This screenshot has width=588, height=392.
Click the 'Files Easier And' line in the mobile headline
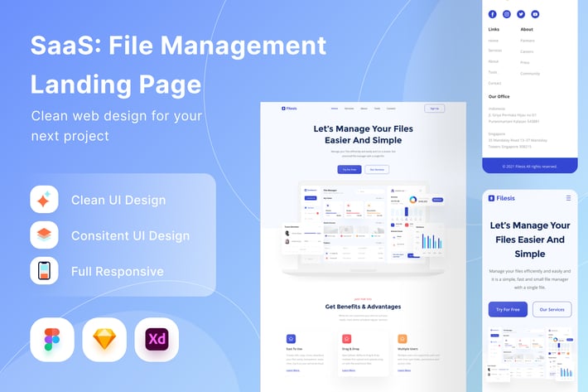(530, 240)
